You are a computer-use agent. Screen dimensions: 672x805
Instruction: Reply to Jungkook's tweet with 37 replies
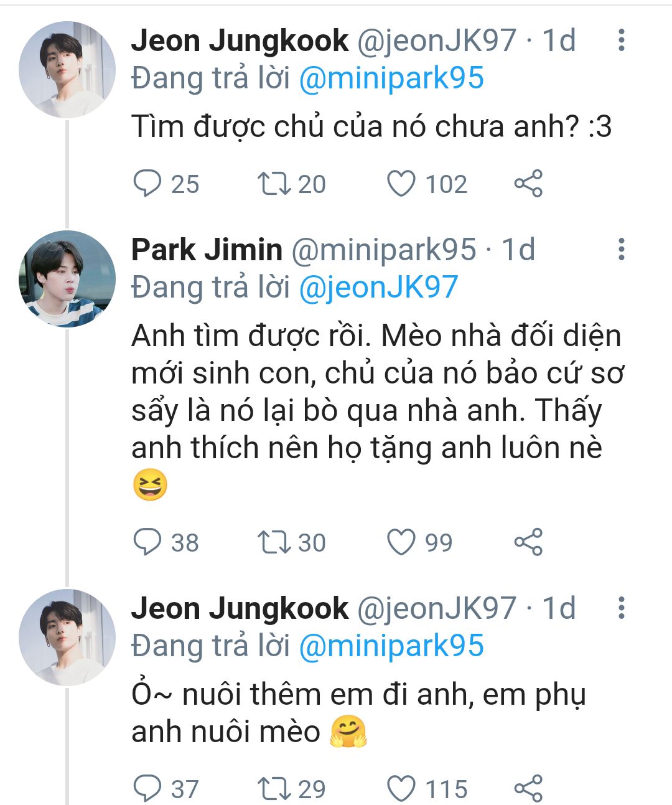pos(148,789)
